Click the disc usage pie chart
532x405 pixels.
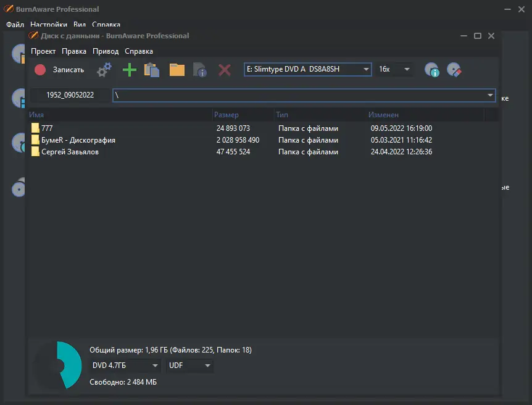[x=57, y=365]
